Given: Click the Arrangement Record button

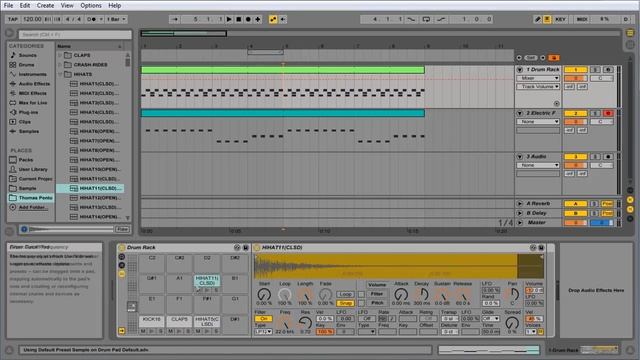Looking at the screenshot, I should pyautogui.click(x=248, y=19).
